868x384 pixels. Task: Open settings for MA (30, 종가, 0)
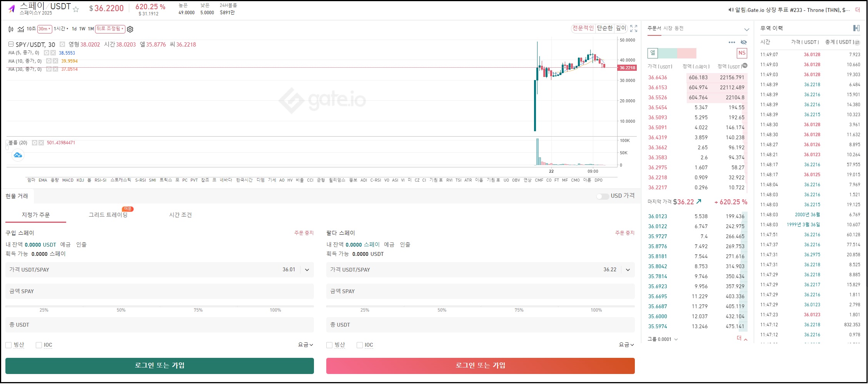pos(49,69)
